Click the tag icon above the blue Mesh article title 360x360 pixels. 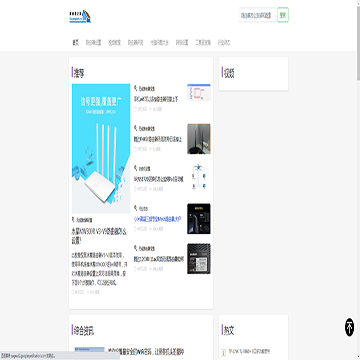(135, 208)
